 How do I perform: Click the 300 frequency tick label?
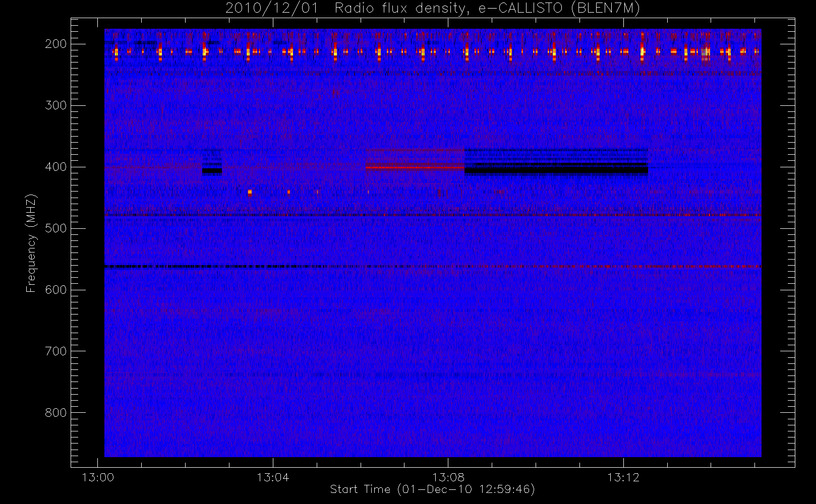(x=56, y=105)
